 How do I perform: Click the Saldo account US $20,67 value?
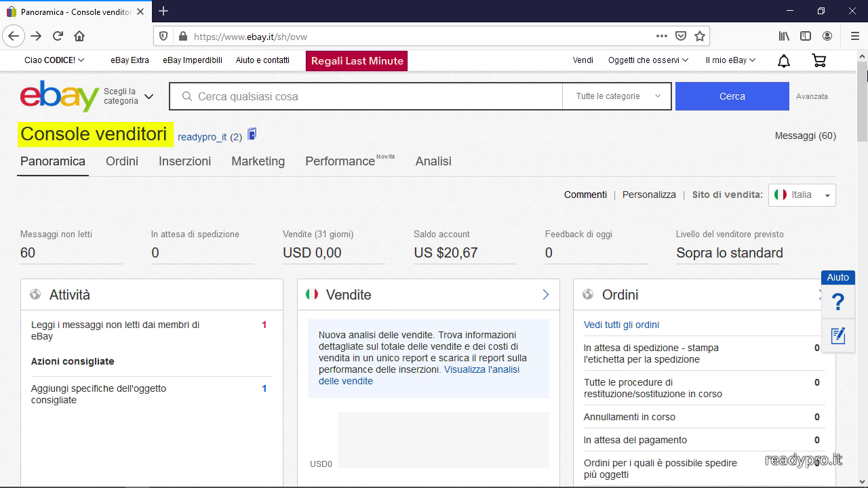446,253
